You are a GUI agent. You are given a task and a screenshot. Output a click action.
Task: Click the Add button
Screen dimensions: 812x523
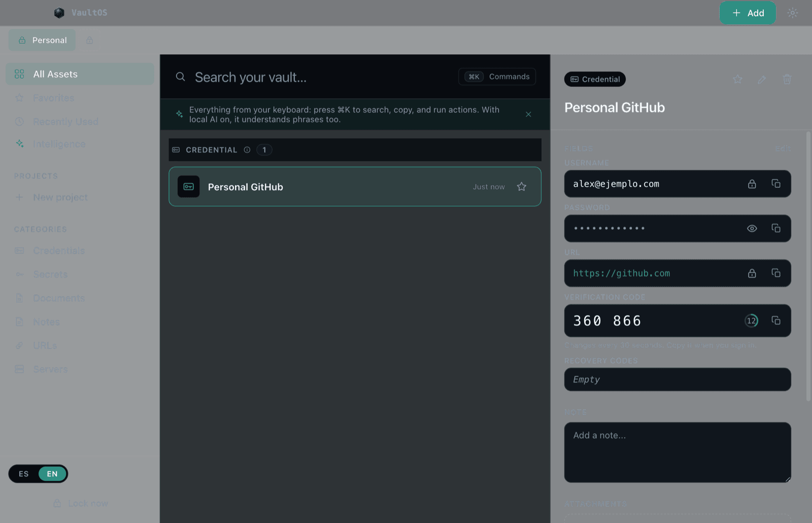748,13
